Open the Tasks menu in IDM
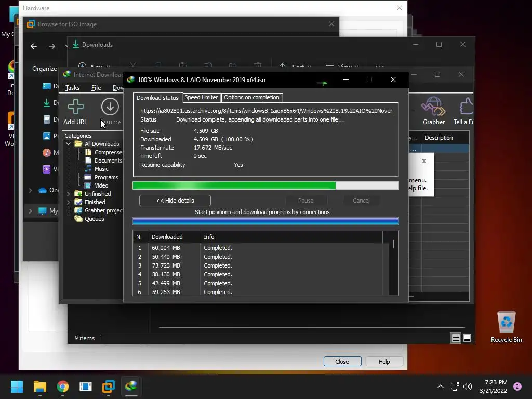This screenshot has height=399, width=532. click(72, 88)
